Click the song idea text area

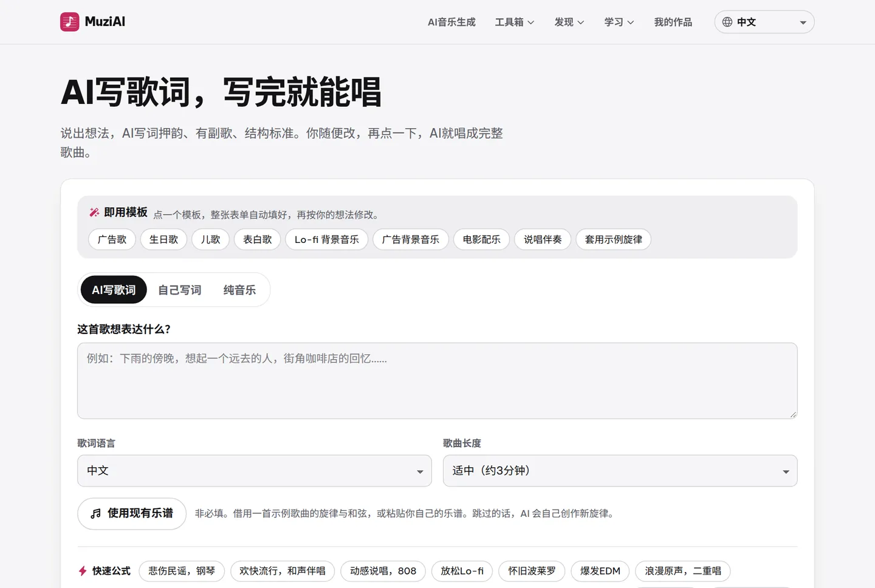[x=437, y=381]
